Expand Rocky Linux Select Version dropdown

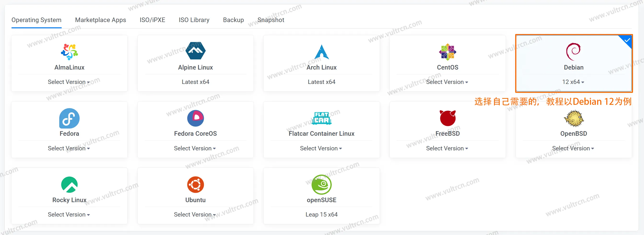pyautogui.click(x=69, y=215)
